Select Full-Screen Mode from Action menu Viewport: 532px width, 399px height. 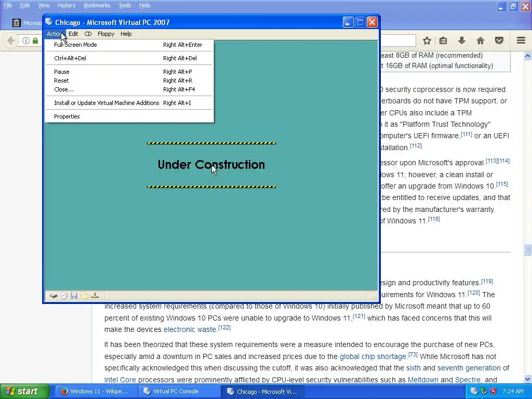click(129, 45)
